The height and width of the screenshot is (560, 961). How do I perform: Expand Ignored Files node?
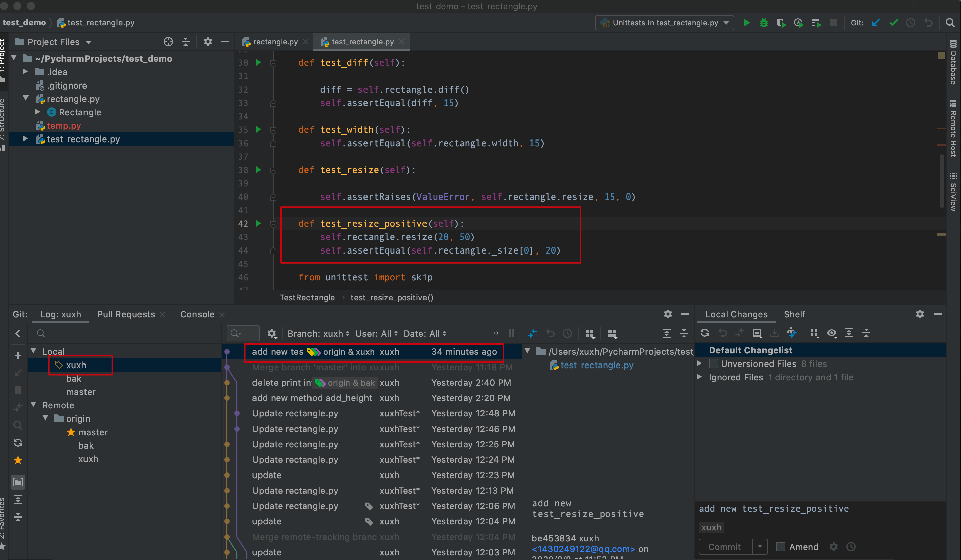[699, 377]
